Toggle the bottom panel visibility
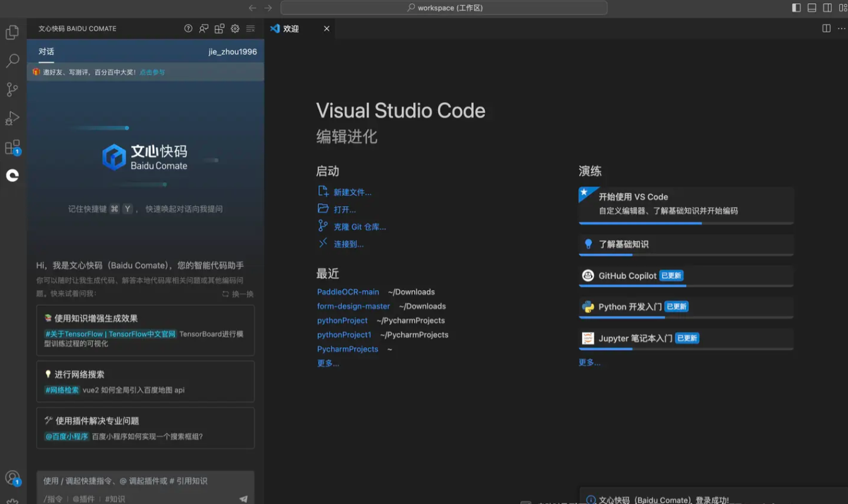This screenshot has width=848, height=504. (x=812, y=8)
